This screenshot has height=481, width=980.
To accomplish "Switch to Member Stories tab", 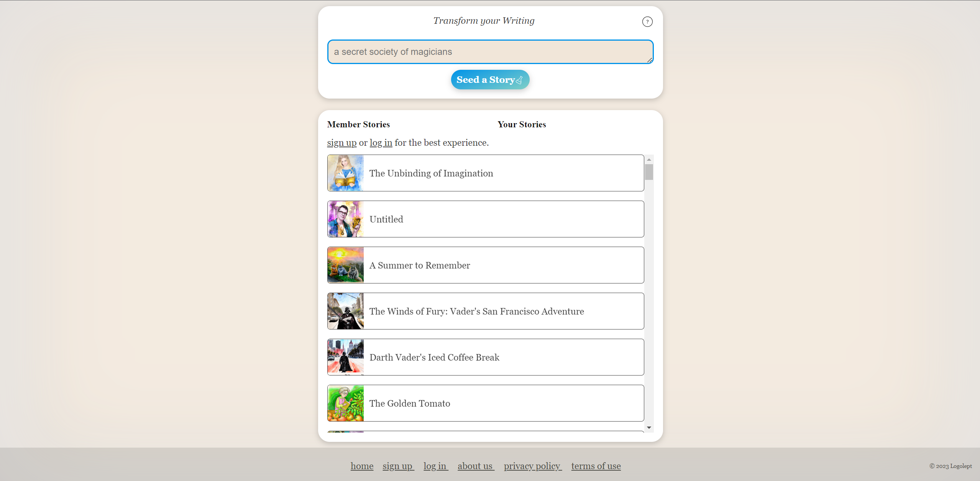I will click(x=358, y=124).
